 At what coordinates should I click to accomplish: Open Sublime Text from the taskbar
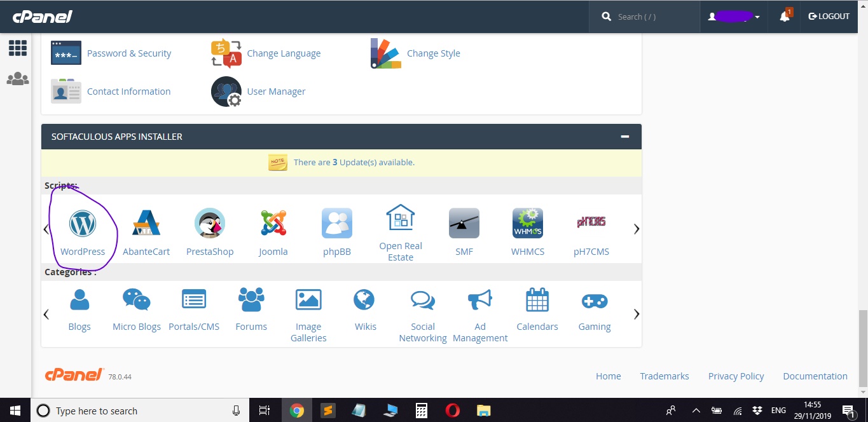pos(327,411)
